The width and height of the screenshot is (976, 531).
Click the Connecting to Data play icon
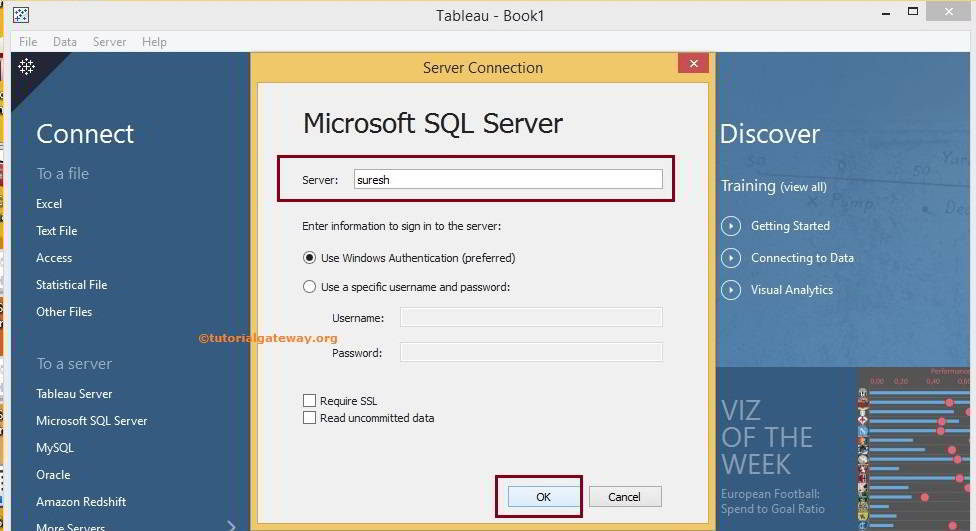[x=731, y=258]
